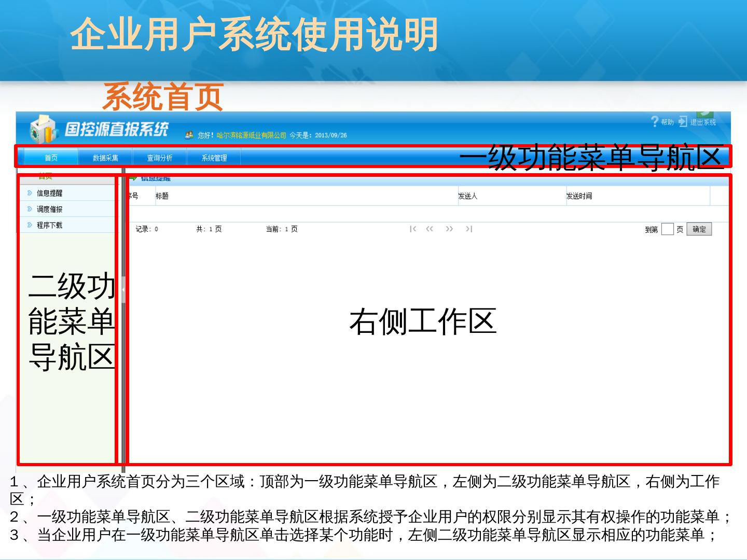Click the arrow icon beside 信息提醒 menu item

click(30, 193)
